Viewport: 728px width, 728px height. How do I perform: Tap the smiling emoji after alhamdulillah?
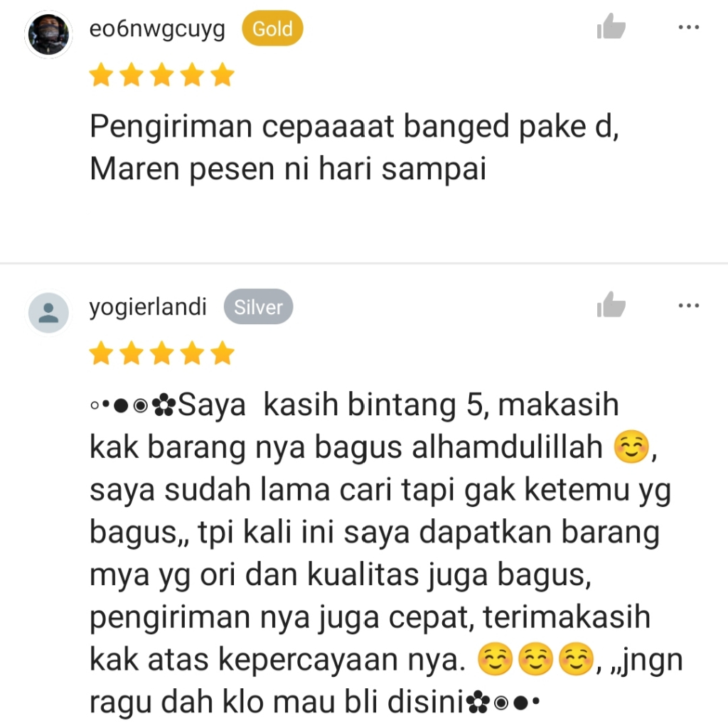(x=631, y=447)
